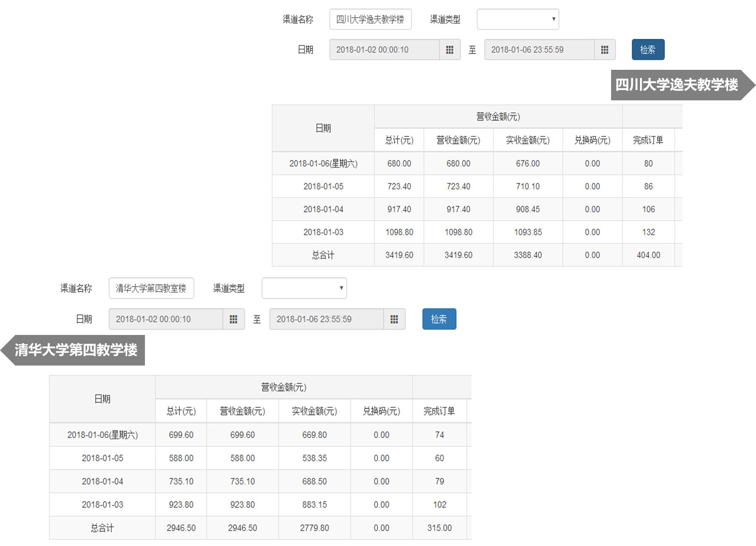The image size is (756, 546).
Task: Click 总计(元) column header in the 清华大学 table
Action: 181,411
